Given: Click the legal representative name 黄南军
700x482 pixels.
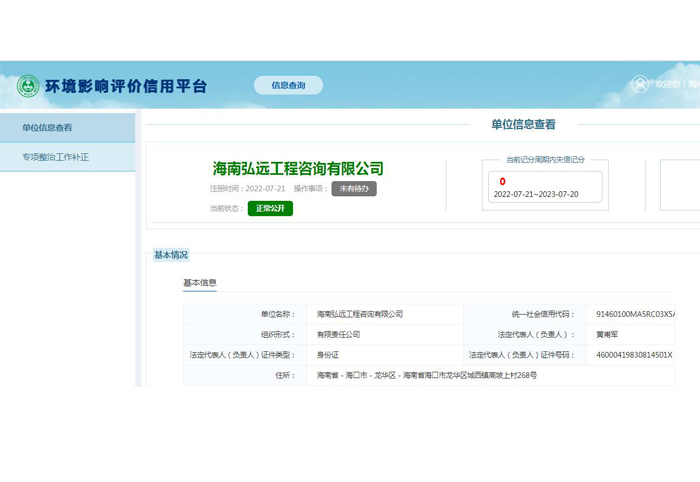Looking at the screenshot, I should click(608, 335).
